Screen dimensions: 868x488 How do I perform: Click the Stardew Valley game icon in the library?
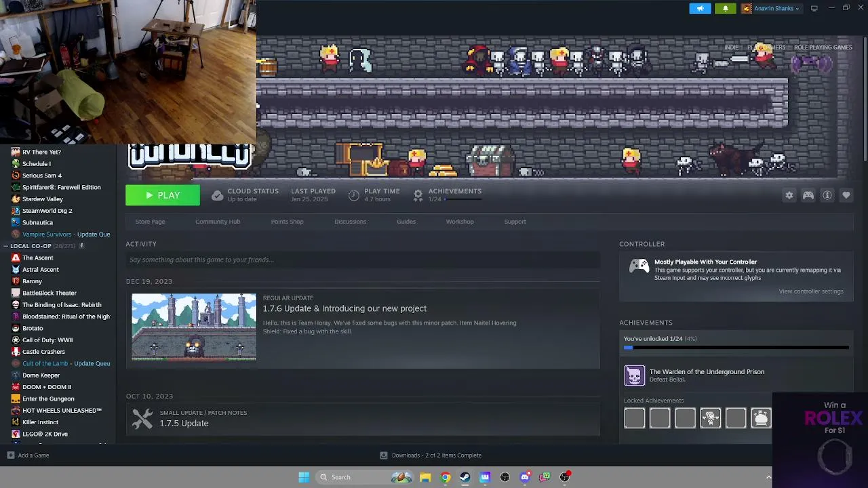coord(16,199)
